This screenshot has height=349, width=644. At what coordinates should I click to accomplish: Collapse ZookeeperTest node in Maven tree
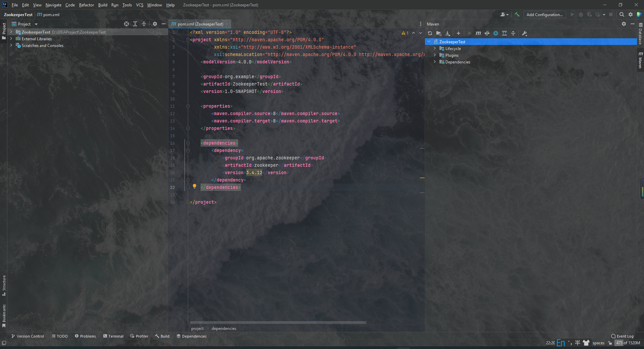point(429,42)
